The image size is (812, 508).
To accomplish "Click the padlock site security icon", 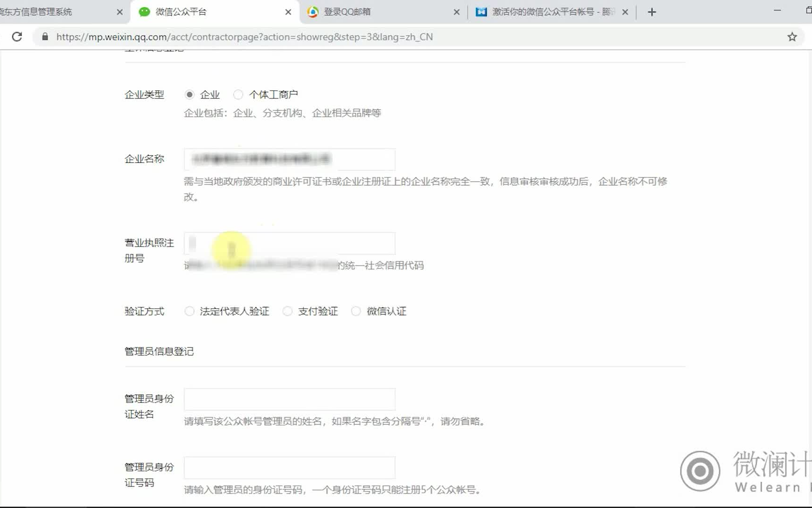I will pos(45,37).
